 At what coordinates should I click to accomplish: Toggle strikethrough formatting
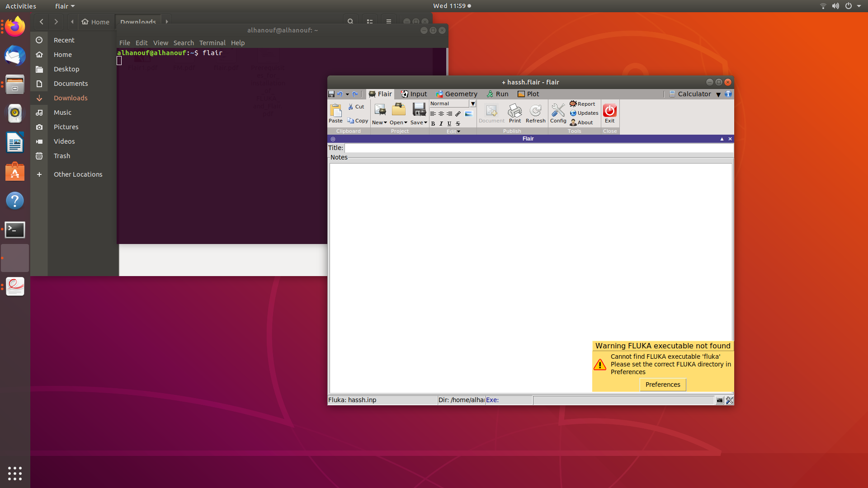coord(458,123)
